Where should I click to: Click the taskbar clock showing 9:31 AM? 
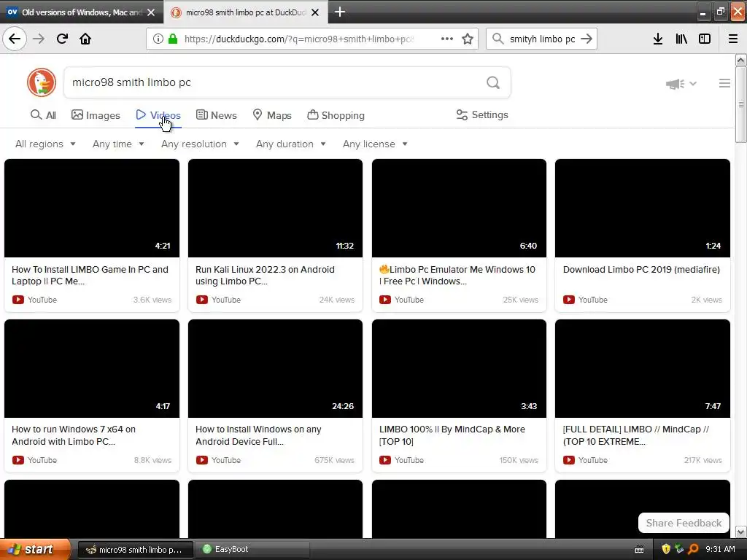[720, 549]
